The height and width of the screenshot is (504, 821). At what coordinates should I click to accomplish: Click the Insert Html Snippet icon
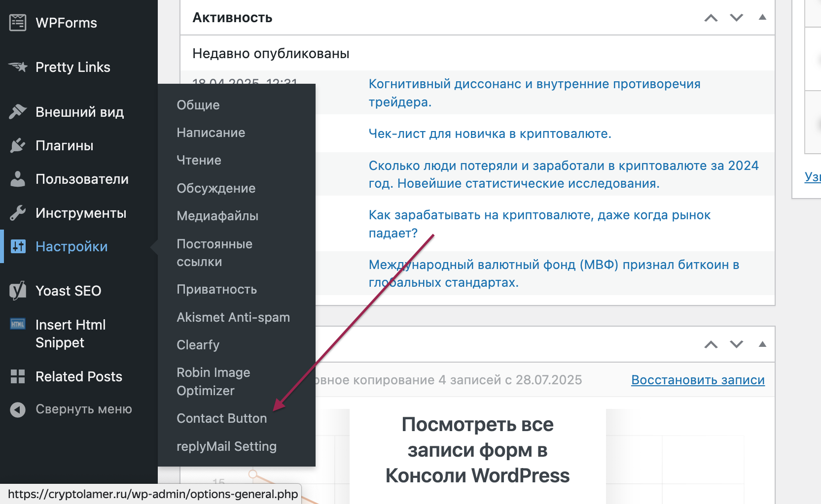(18, 324)
